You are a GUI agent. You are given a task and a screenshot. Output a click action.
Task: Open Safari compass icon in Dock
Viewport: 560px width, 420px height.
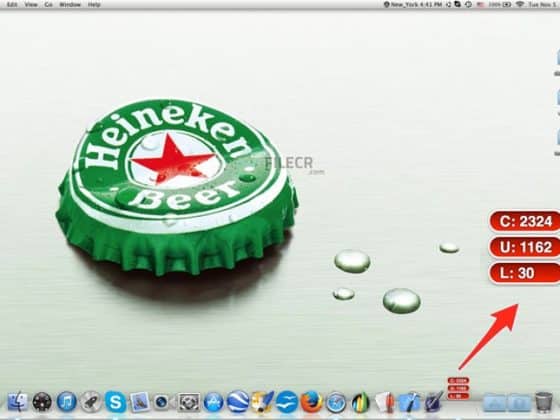336,402
